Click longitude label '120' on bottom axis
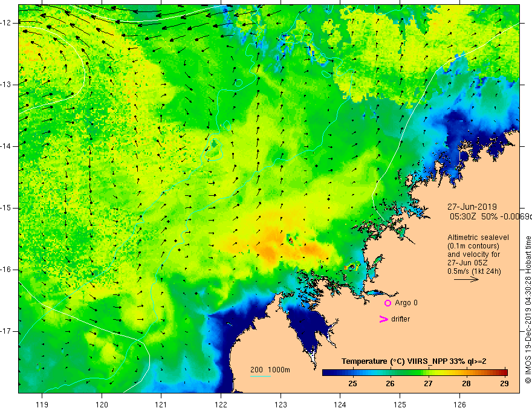The height and width of the screenshot is (411, 532). pos(102,404)
